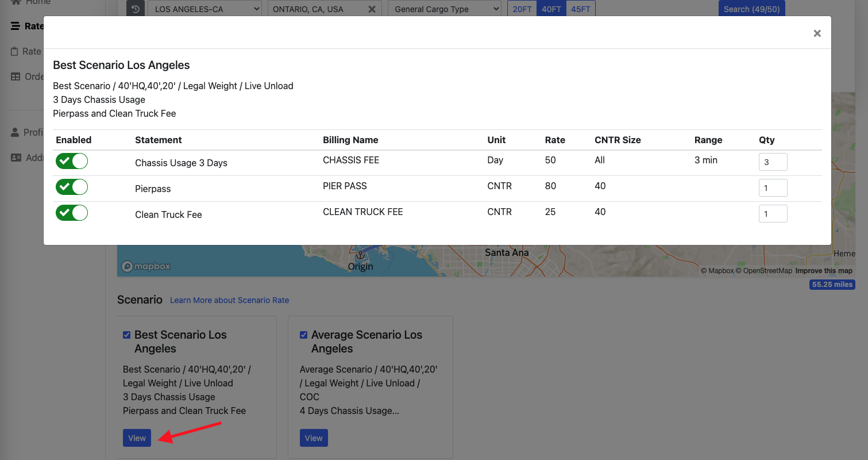Open Learn More about Scenario Rate link
The width and height of the screenshot is (868, 460).
(x=229, y=300)
